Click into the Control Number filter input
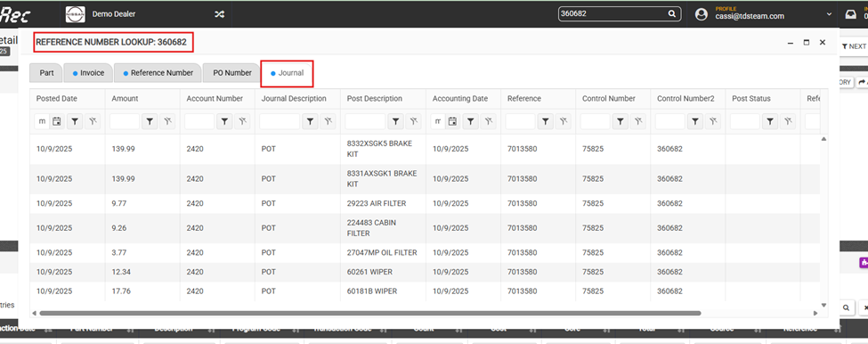868x344 pixels. pos(595,121)
